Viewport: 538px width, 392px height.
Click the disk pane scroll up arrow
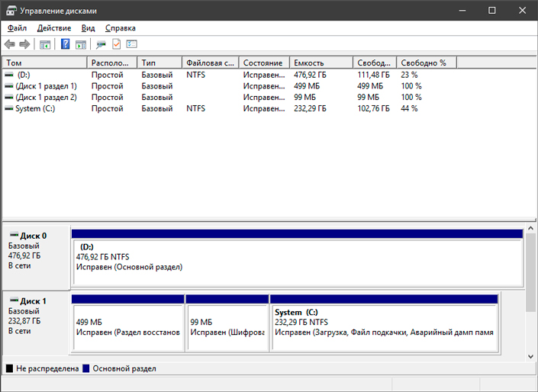(x=530, y=228)
